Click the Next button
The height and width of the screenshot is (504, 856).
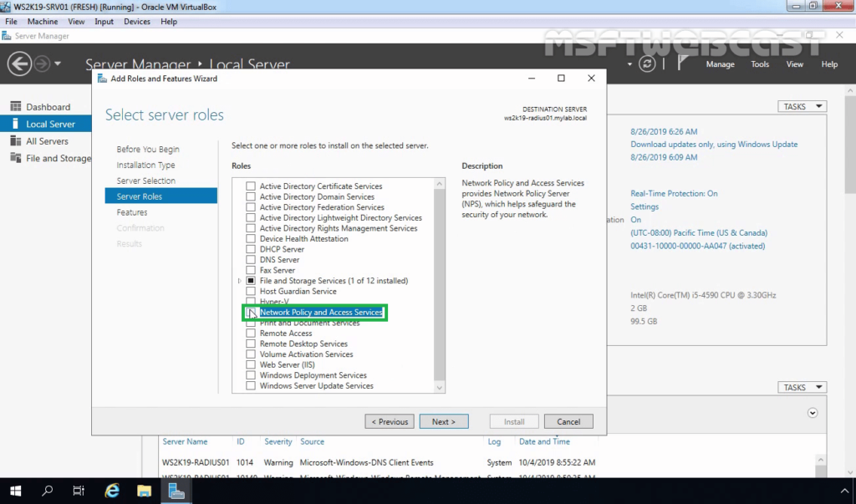[x=444, y=421]
